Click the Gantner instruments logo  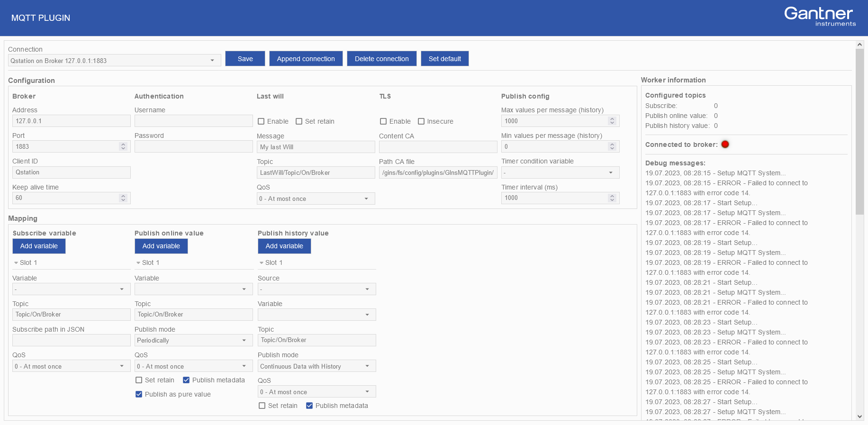820,17
